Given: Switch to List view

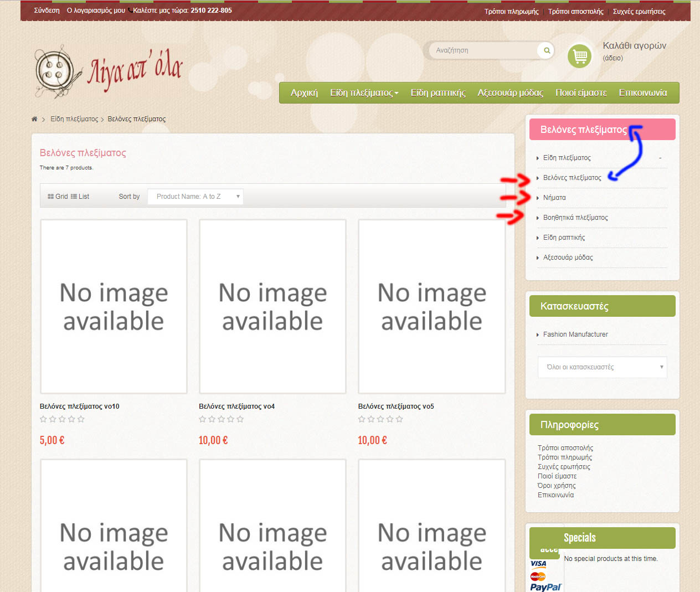Looking at the screenshot, I should pos(80,197).
